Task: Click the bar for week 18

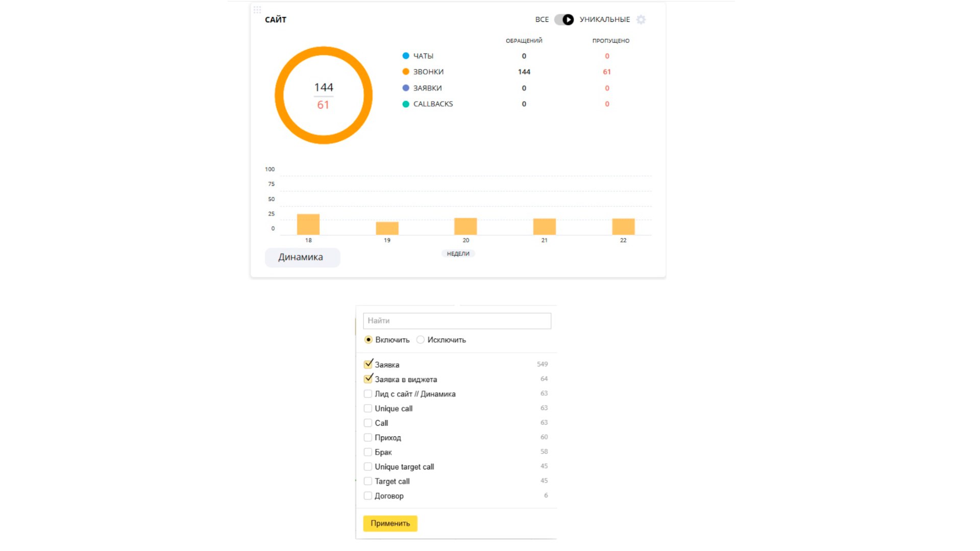Action: (308, 224)
